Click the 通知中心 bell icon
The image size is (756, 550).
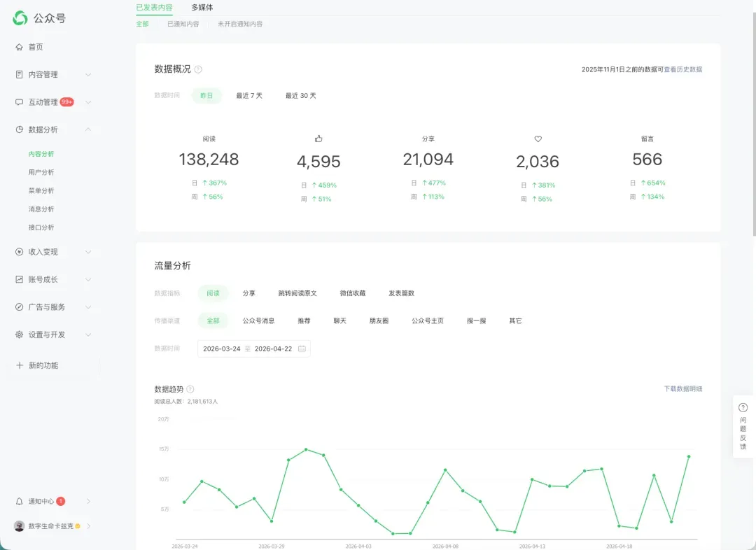coord(20,501)
